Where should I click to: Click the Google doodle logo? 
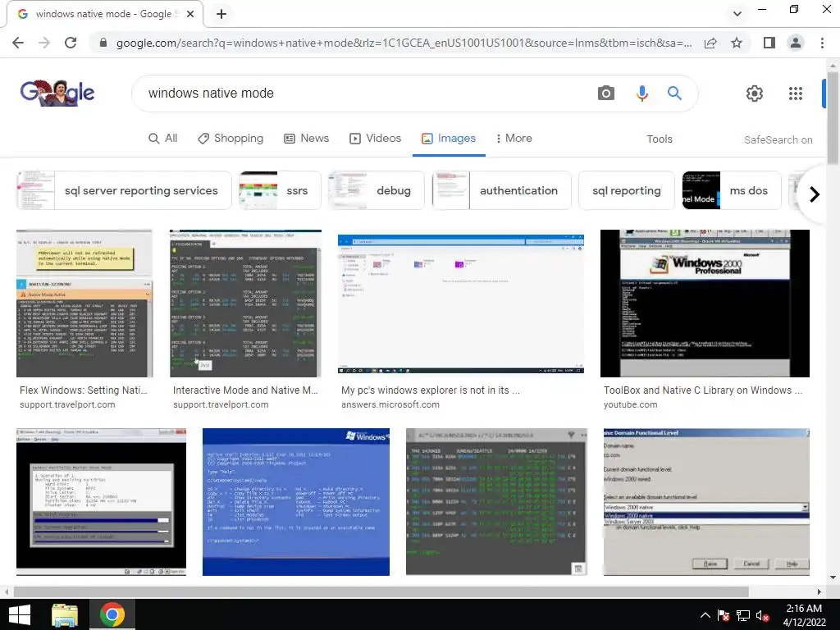tap(57, 93)
